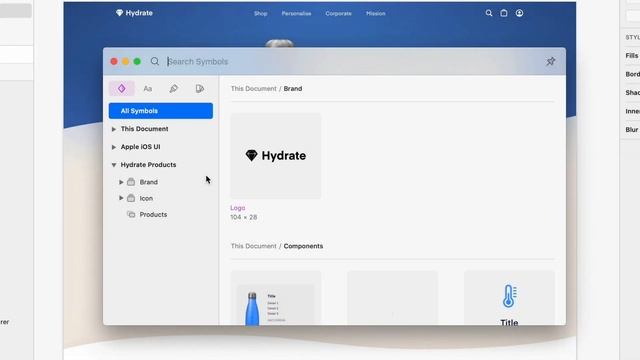This screenshot has width=640, height=360.
Task: Open Shop in website navigation
Action: tap(260, 13)
